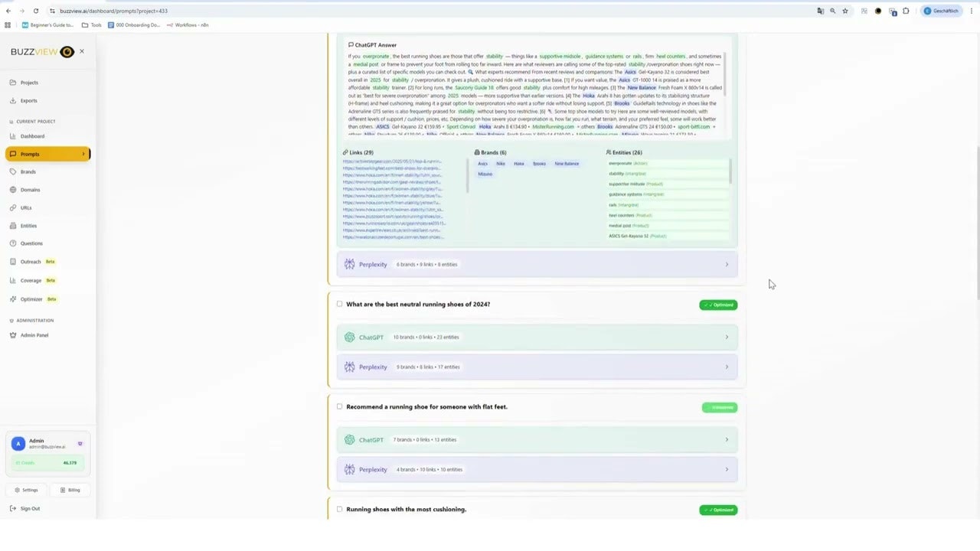Click Optimized badge on cushioning prompt
The width and height of the screenshot is (980, 551).
click(718, 510)
